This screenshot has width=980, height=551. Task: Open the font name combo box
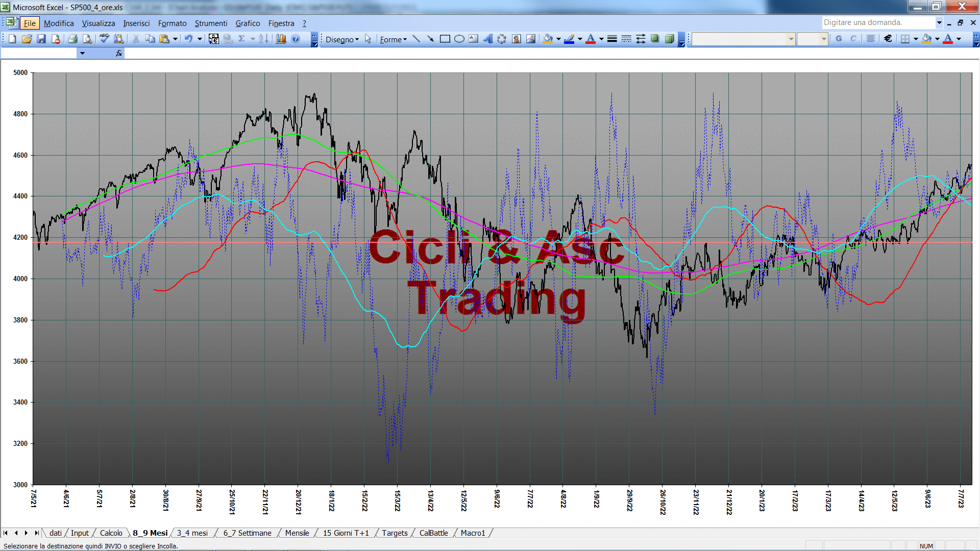click(744, 39)
